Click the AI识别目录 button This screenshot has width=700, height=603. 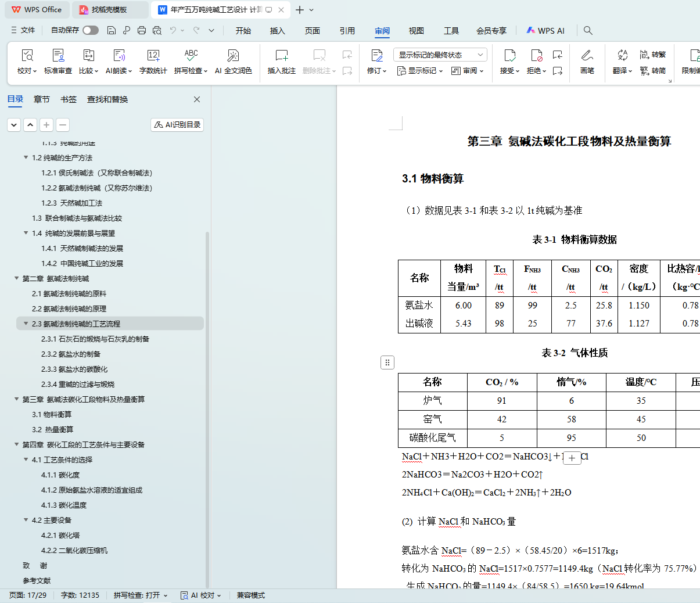[x=177, y=124]
